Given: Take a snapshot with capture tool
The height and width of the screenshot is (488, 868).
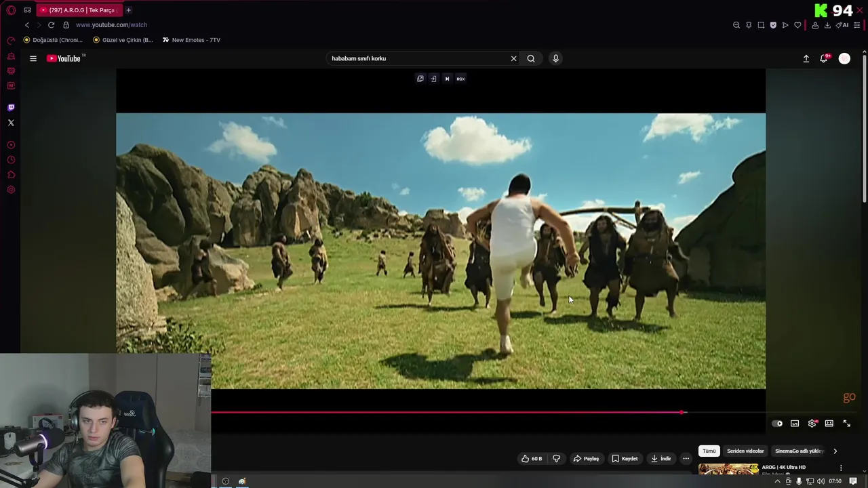Looking at the screenshot, I should (x=761, y=25).
